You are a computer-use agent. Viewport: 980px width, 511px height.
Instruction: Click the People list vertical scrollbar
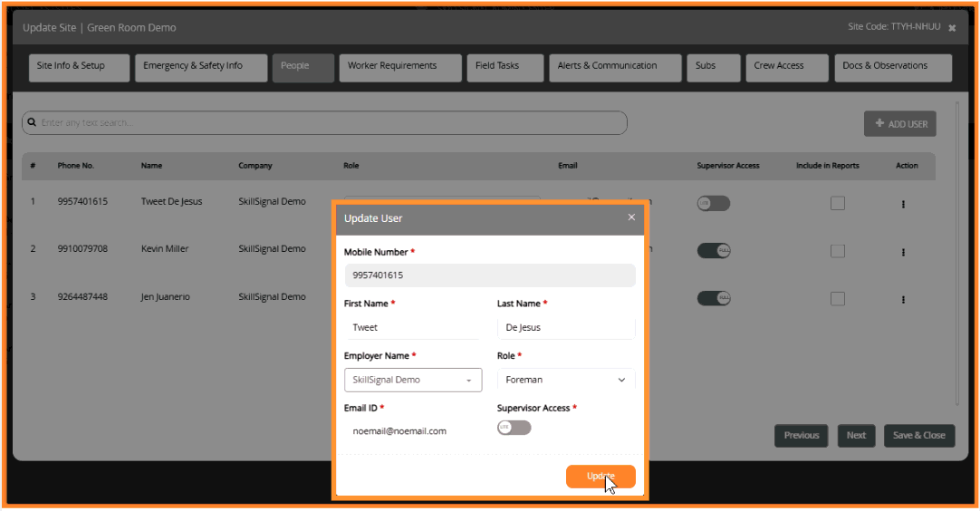(956, 254)
